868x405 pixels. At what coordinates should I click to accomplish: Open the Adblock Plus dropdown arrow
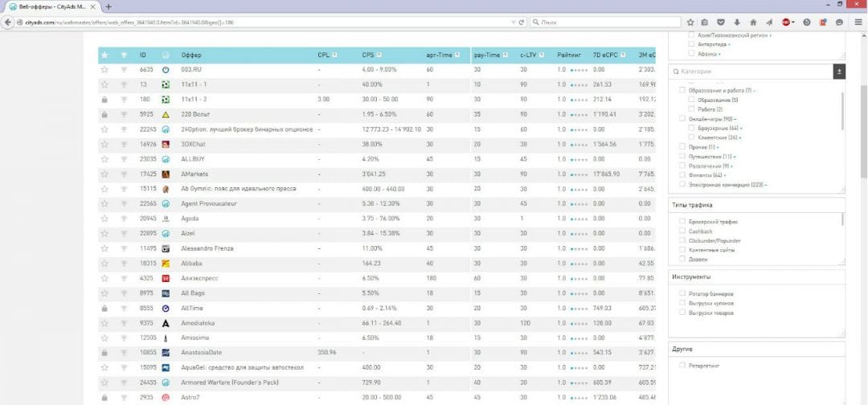coord(793,22)
